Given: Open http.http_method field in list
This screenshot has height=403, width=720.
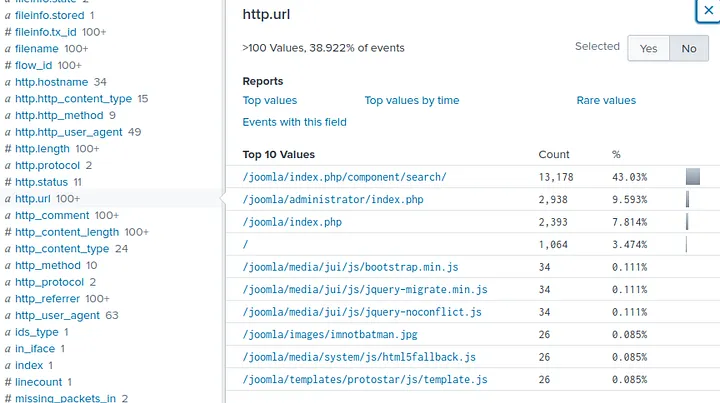Looking at the screenshot, I should [x=59, y=115].
